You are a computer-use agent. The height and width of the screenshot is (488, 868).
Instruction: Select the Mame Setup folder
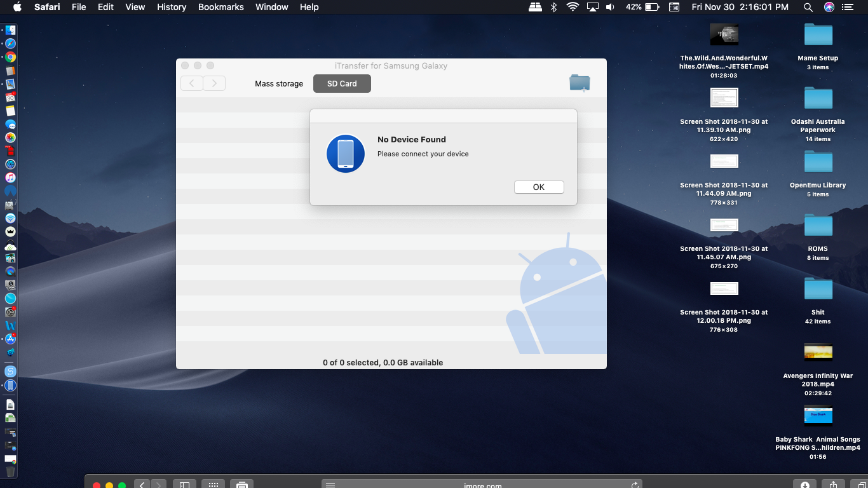(818, 34)
